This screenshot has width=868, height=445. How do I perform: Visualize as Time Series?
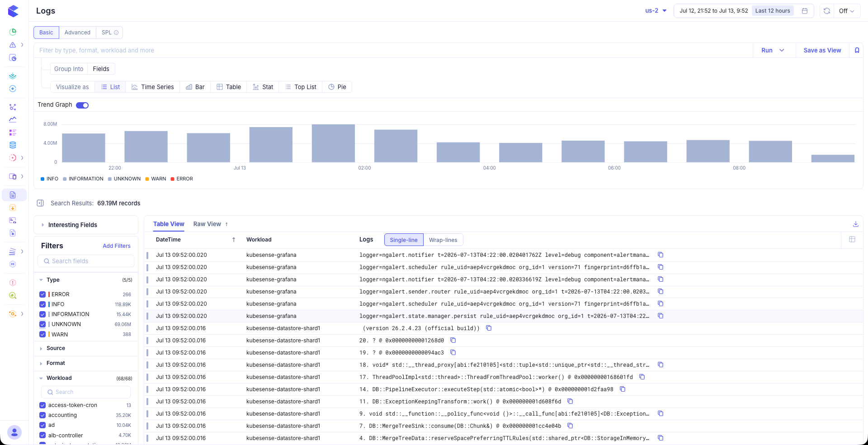point(152,87)
